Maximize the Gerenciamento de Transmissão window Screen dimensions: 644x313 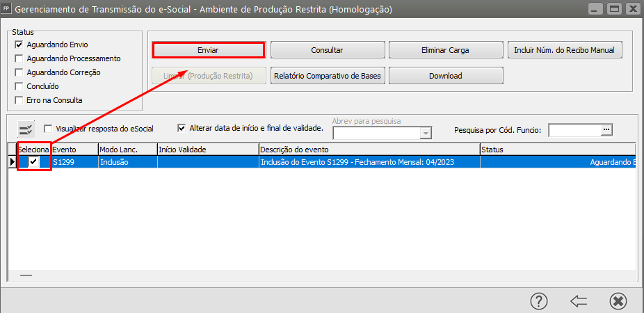614,8
